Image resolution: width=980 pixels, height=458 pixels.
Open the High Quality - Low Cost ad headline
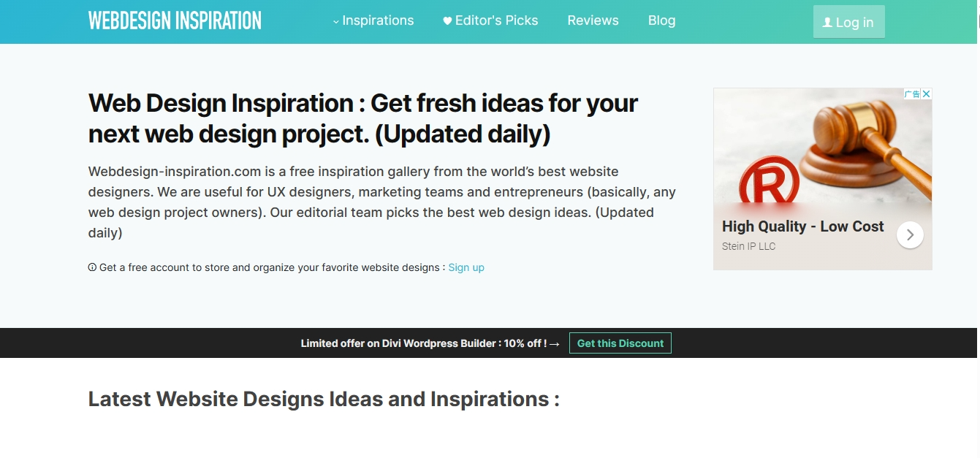802,226
